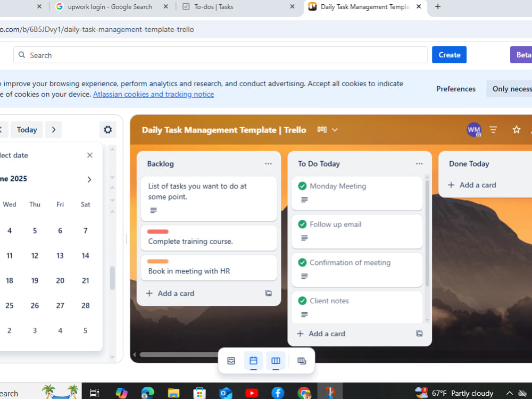532x399 pixels.
Task: Select date 28 in calendar
Action: (x=86, y=306)
